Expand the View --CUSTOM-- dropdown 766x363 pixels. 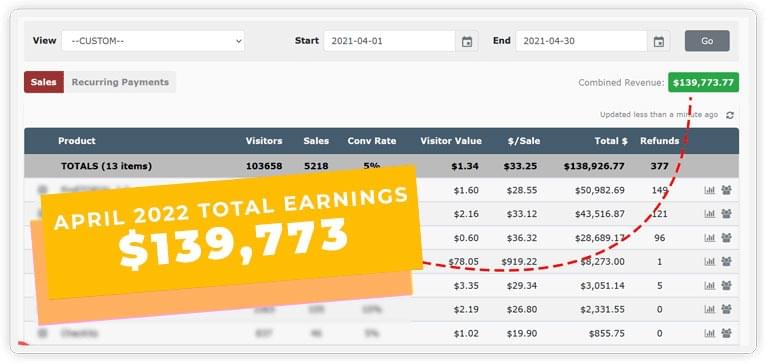[x=153, y=41]
